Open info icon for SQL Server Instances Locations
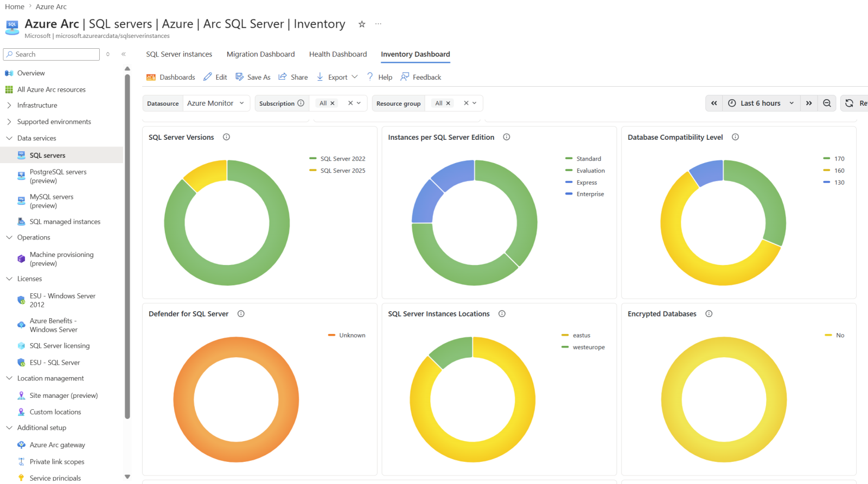Image resolution: width=868 pixels, height=484 pixels. click(x=502, y=314)
